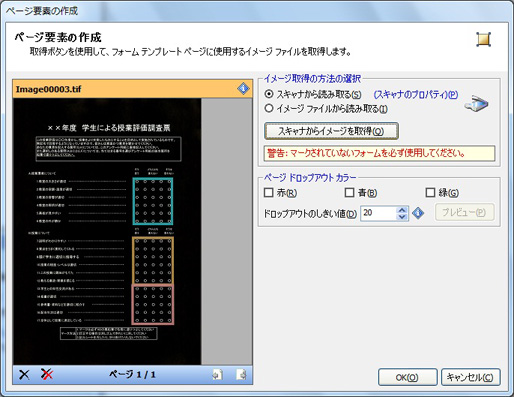This screenshot has width=514, height=397.
Task: Enable the 赤(R) dropout color checkbox
Action: 269,192
